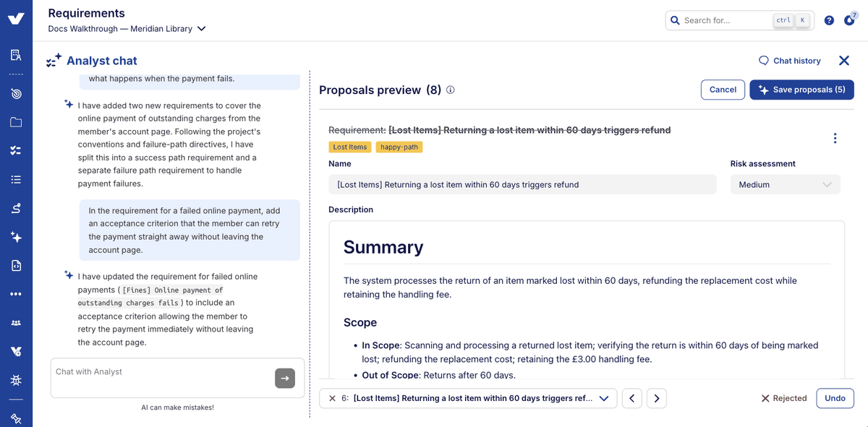Open the bug icon in the sidebar

coord(16,380)
